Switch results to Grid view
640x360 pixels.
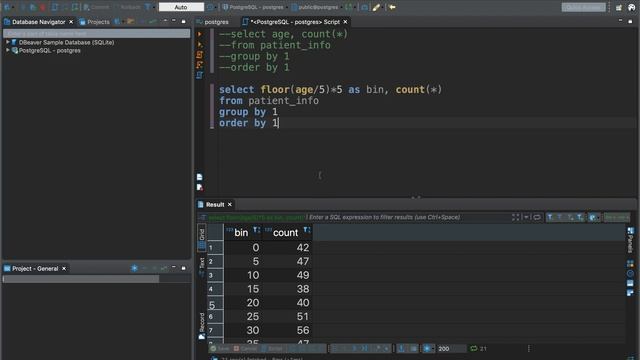pyautogui.click(x=202, y=237)
